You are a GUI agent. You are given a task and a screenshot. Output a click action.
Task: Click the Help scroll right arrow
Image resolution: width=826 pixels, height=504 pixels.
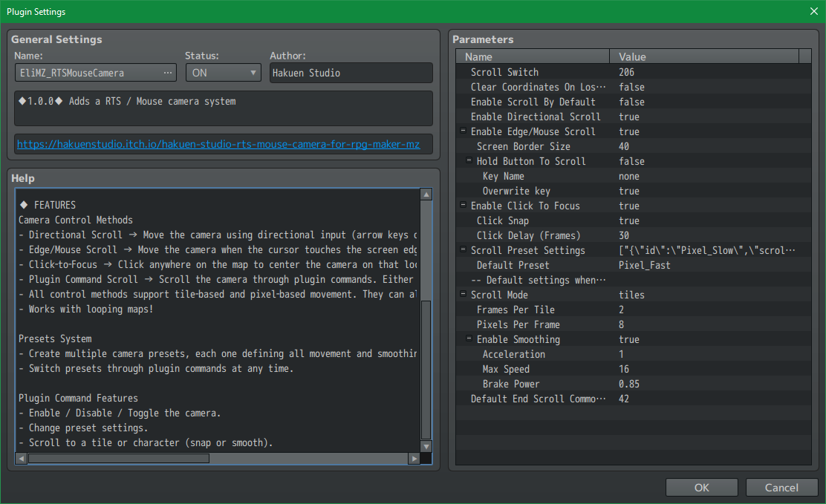tap(414, 459)
